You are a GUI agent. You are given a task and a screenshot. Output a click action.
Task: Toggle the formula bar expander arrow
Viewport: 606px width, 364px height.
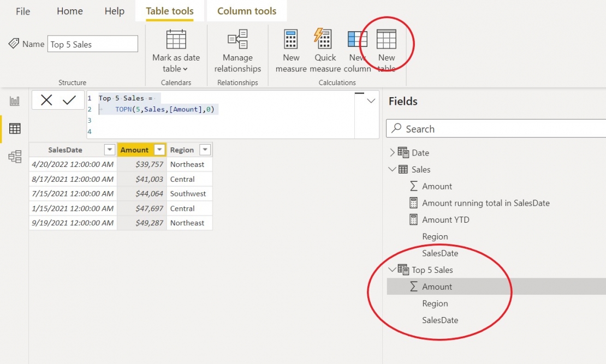point(371,100)
